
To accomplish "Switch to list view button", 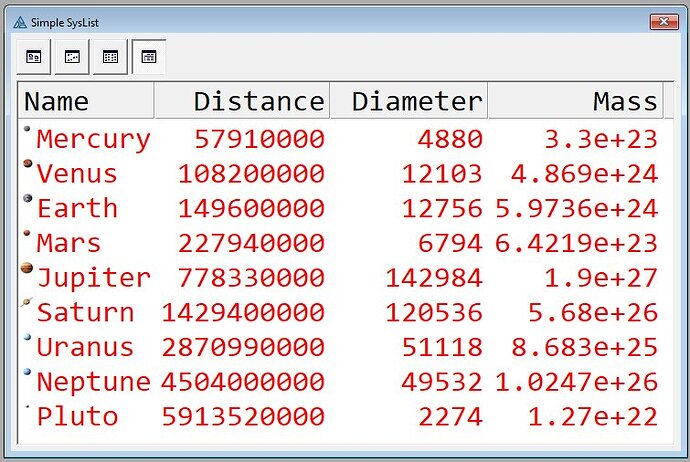I will click(110, 57).
